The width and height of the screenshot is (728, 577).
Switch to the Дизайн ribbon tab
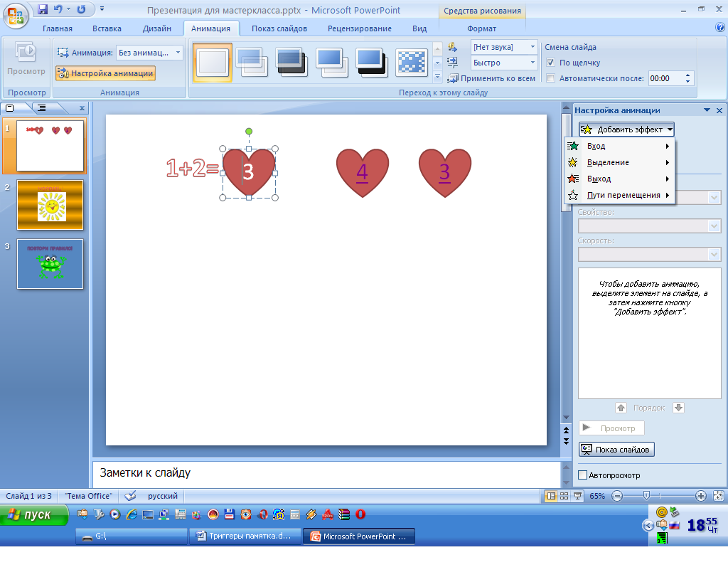pyautogui.click(x=157, y=28)
